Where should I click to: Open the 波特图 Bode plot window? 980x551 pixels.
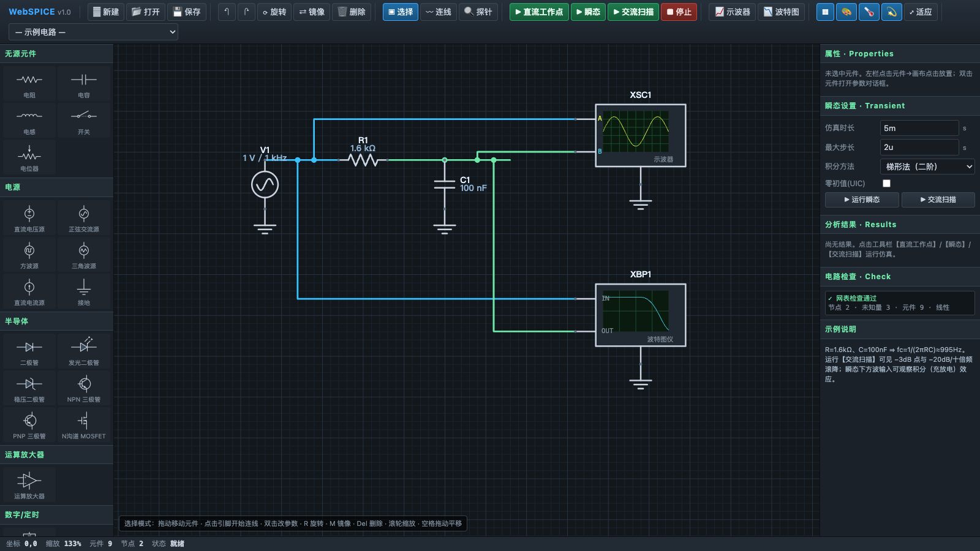click(781, 12)
